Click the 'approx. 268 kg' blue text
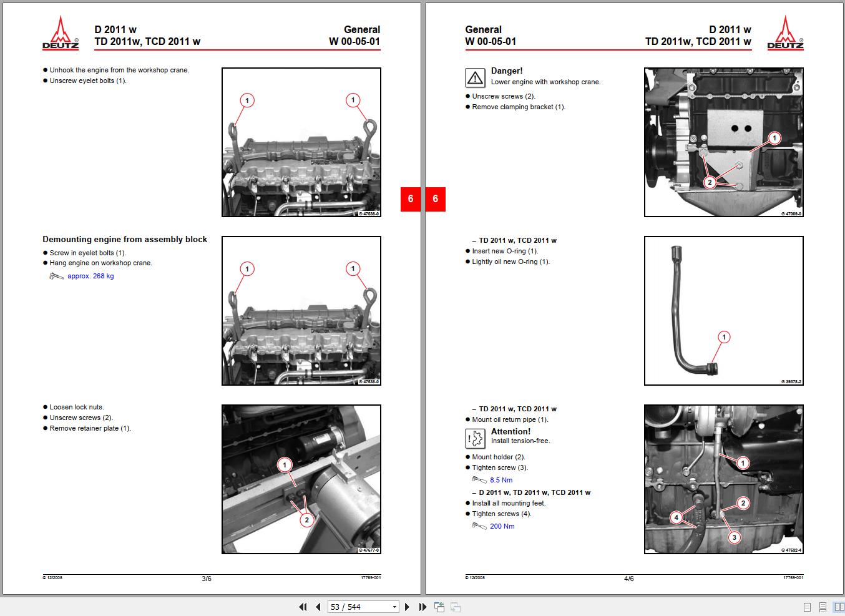 (x=90, y=276)
